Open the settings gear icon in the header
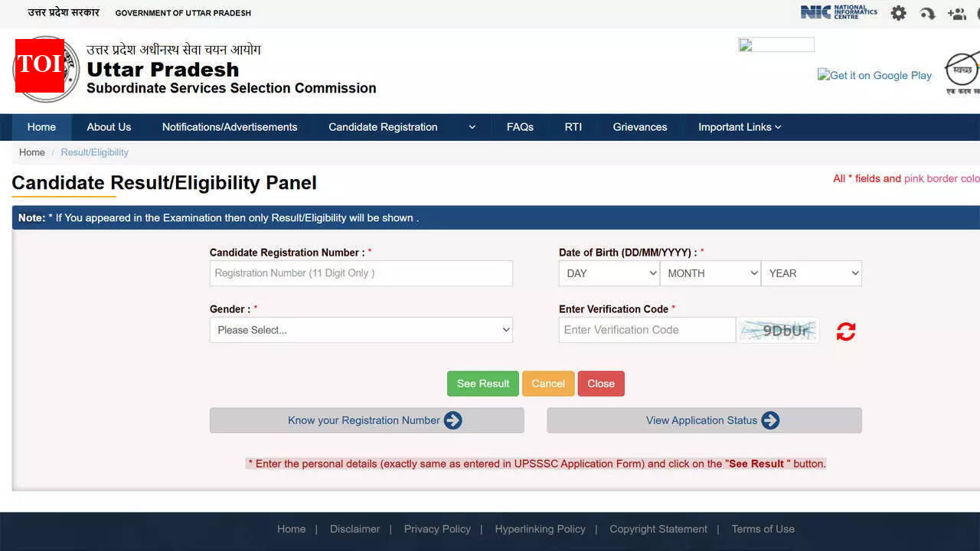The width and height of the screenshot is (980, 551). (x=897, y=13)
